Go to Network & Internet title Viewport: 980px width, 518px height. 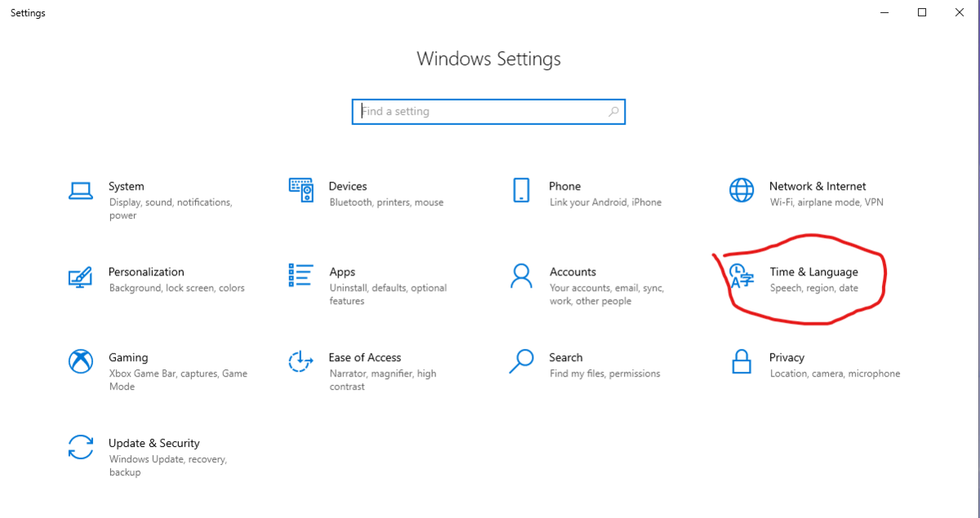(817, 186)
